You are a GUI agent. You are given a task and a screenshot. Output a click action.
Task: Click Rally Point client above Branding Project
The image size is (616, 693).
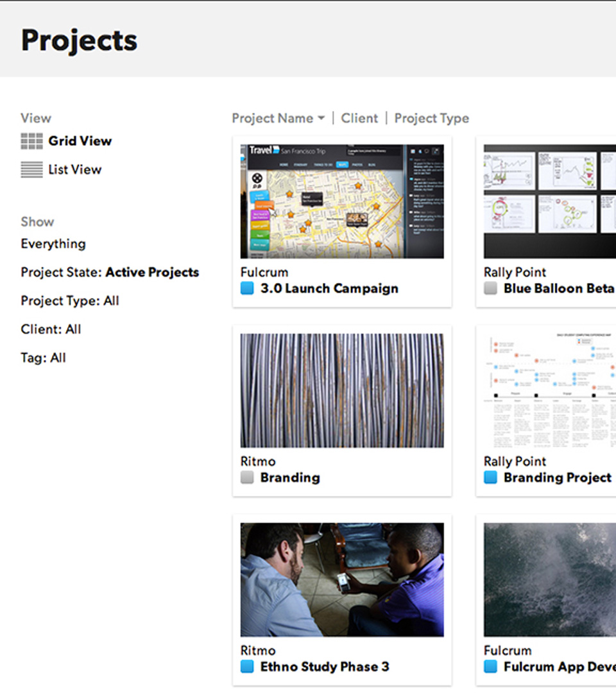tap(515, 461)
